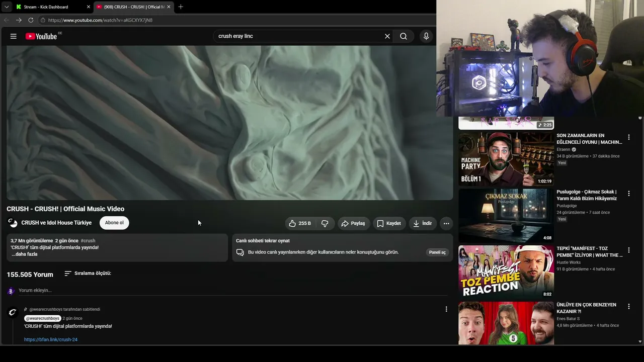This screenshot has width=644, height=362.
Task: Open the @wearecrushboys commenter handle
Action: (x=43, y=318)
